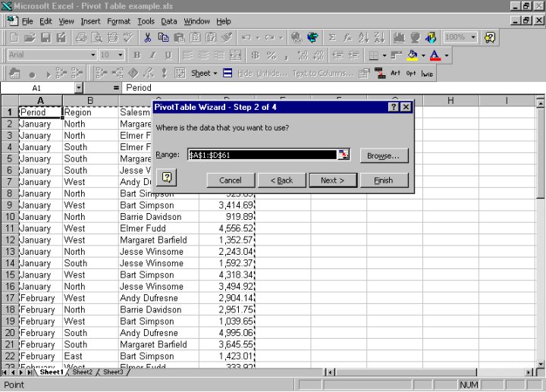
Task: Click the cell with value 4,995.06
Action: click(x=227, y=333)
